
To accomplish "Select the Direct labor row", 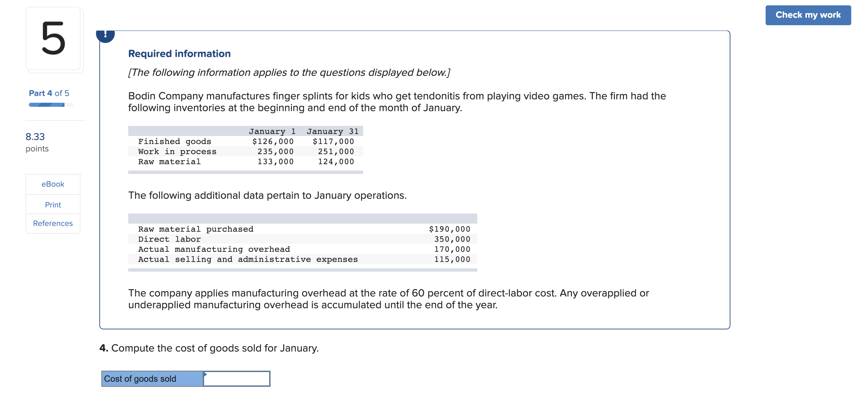I will 302,239.
